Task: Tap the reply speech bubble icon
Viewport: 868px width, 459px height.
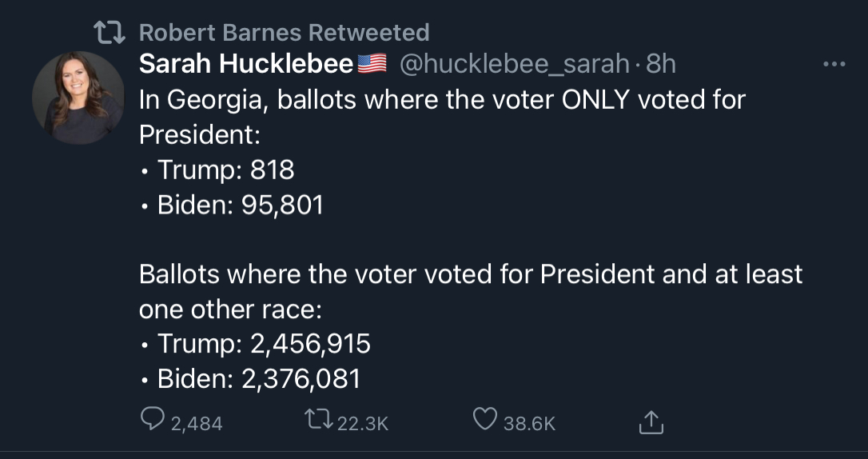Action: pyautogui.click(x=152, y=420)
